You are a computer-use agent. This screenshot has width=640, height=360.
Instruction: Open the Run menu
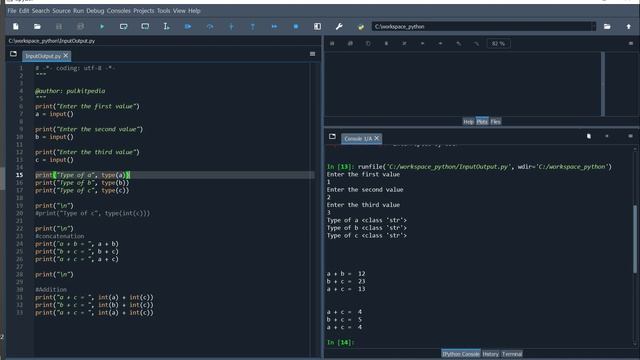point(78,11)
